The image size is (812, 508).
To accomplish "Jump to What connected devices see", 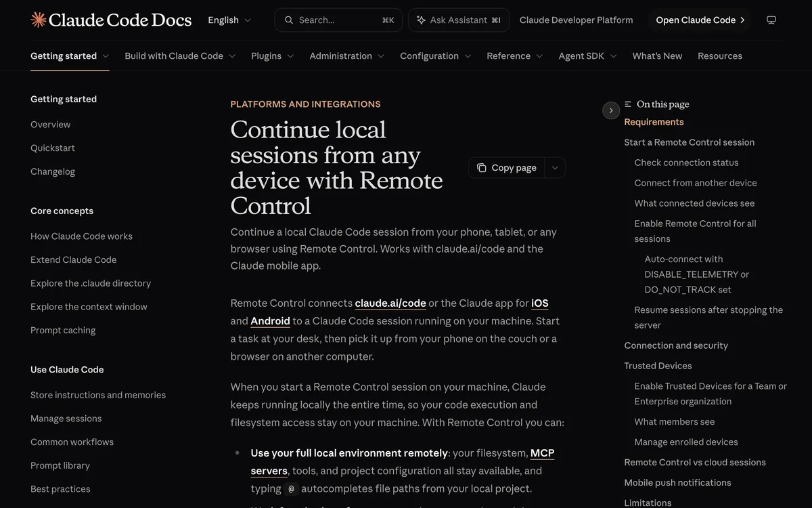I will (694, 203).
